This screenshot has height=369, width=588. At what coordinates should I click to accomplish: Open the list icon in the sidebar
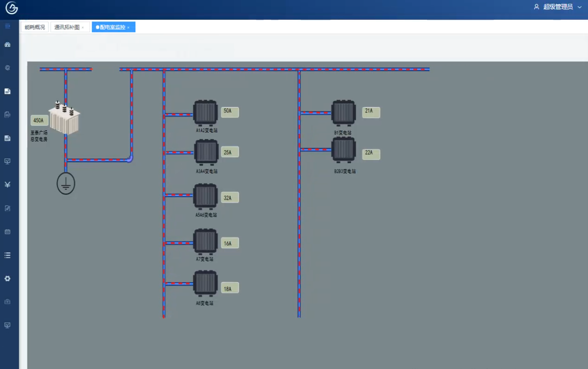[8, 255]
